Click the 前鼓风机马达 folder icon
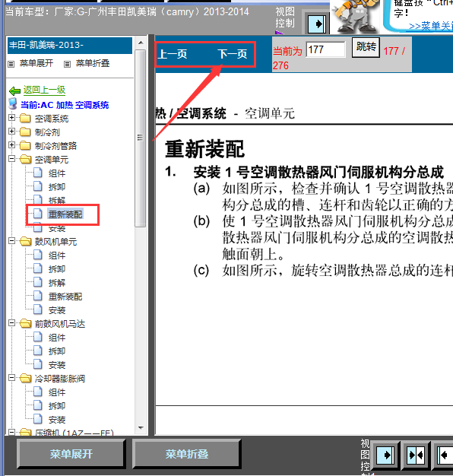The width and height of the screenshot is (453, 476). click(26, 324)
